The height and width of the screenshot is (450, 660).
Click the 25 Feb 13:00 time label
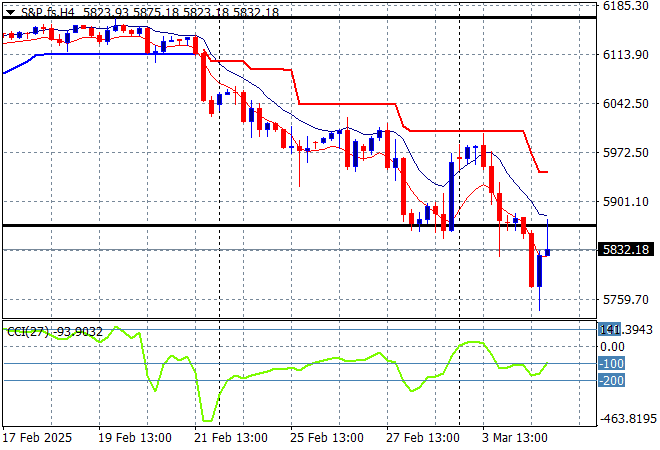click(x=327, y=438)
